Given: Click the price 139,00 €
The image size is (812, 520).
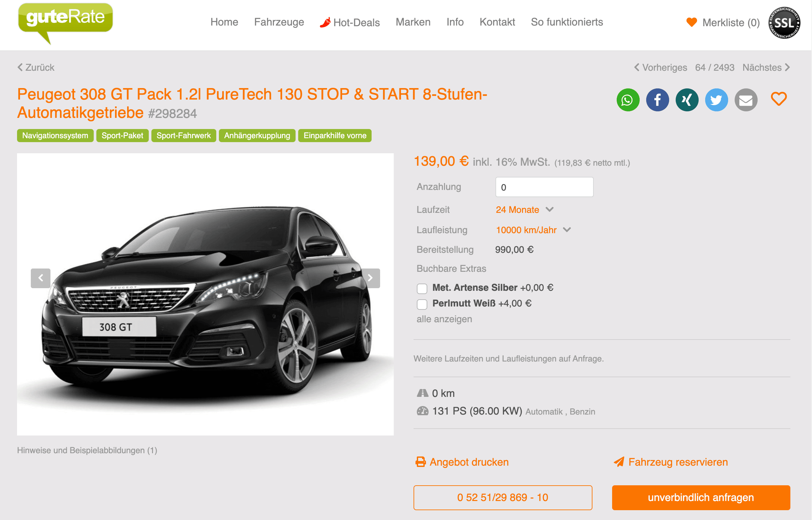Looking at the screenshot, I should (x=441, y=161).
